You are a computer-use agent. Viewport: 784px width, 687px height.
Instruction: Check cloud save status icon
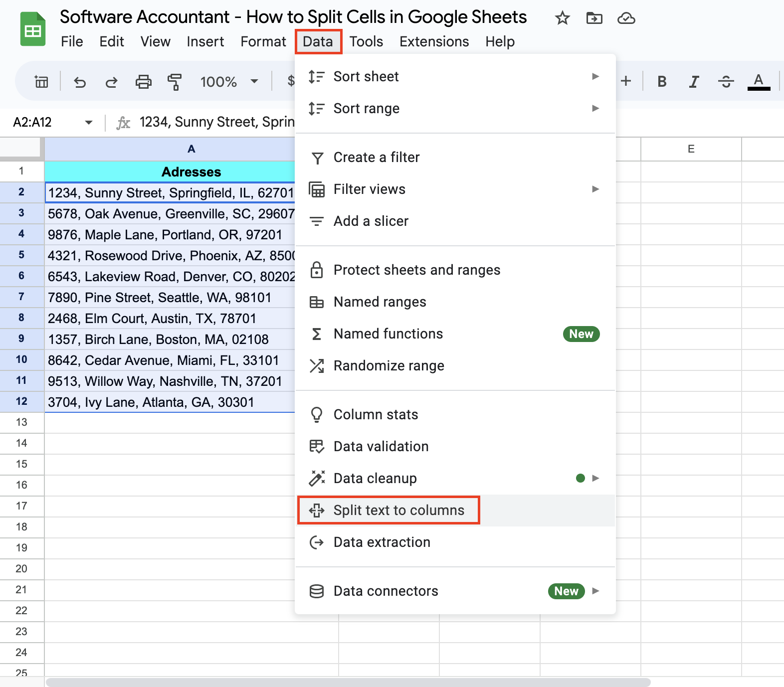point(626,18)
